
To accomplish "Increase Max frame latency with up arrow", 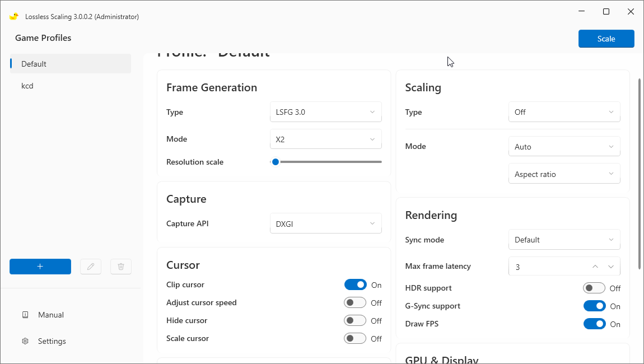I will point(595,267).
